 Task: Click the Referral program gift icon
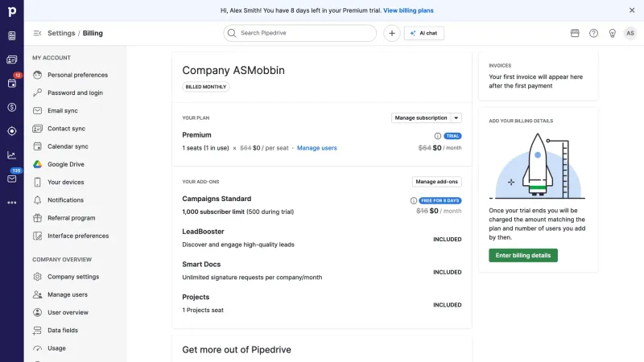click(x=37, y=218)
